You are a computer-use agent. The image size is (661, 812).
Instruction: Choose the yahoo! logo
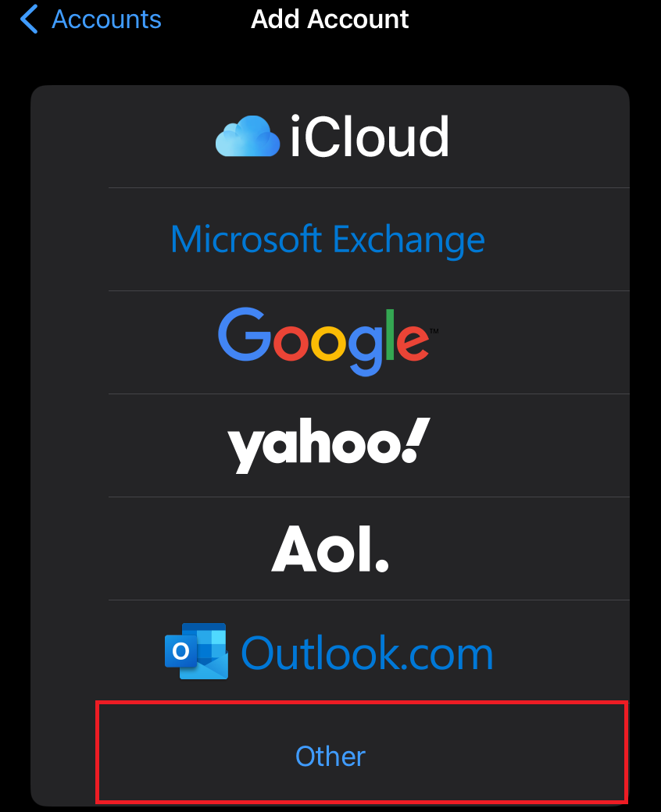328,445
